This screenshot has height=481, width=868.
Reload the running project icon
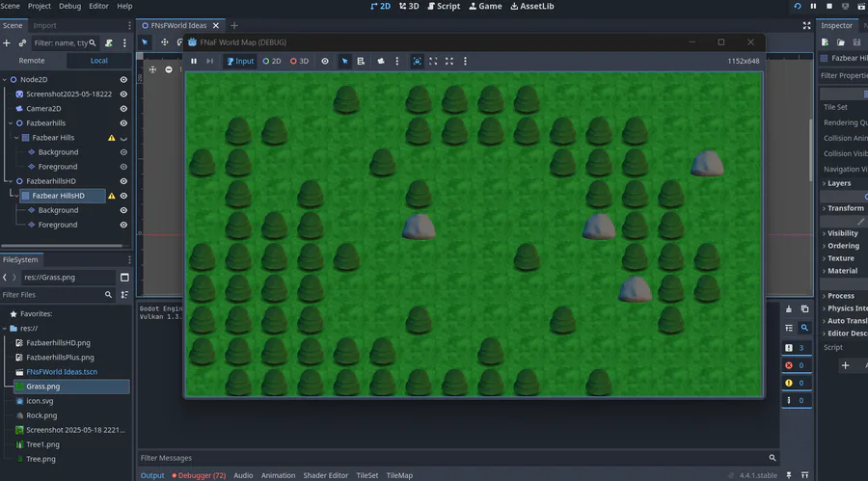pos(798,6)
